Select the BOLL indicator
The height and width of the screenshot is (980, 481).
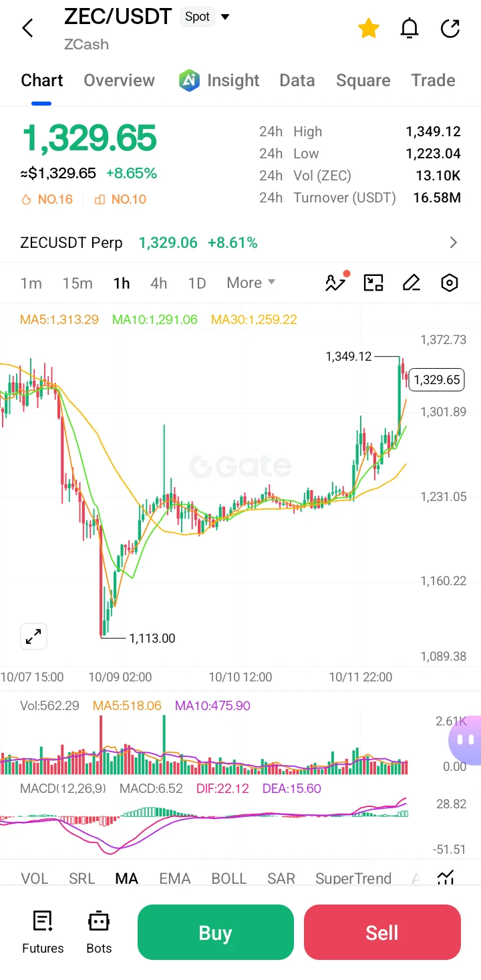229,878
